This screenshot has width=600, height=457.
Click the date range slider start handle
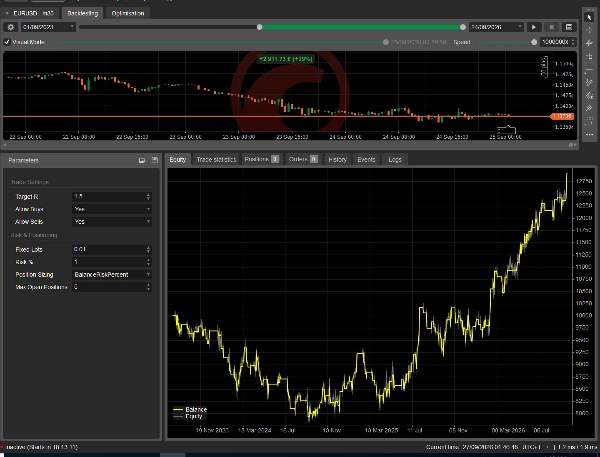pos(260,27)
